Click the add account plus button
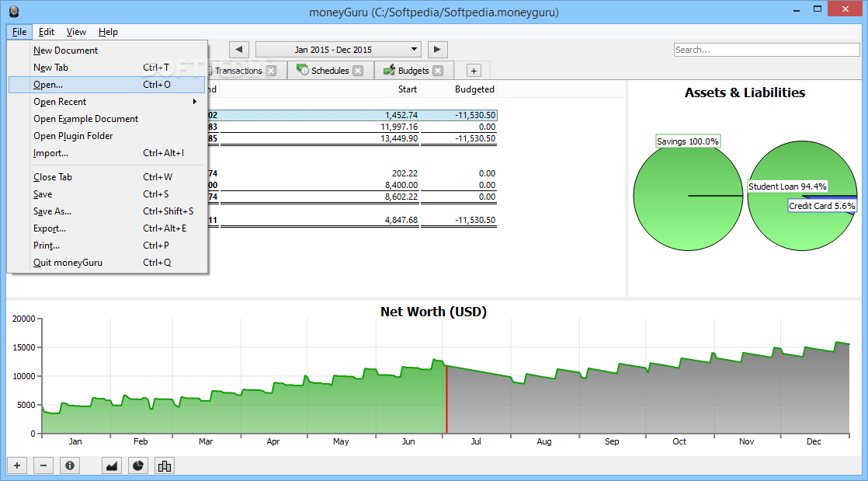This screenshot has width=868, height=481. (16, 465)
